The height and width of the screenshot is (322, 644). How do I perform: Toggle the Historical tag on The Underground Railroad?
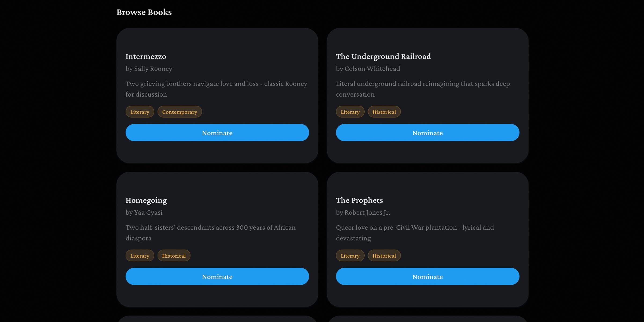pyautogui.click(x=384, y=112)
